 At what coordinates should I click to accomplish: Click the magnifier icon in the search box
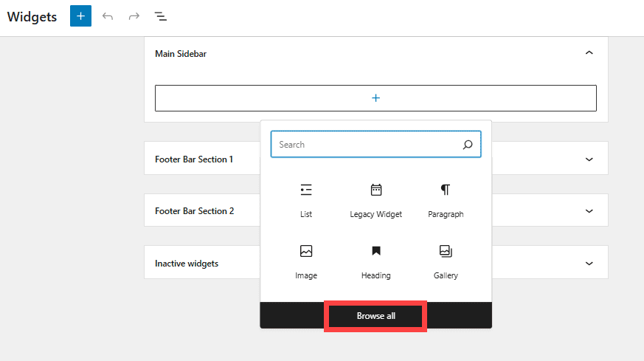(468, 145)
